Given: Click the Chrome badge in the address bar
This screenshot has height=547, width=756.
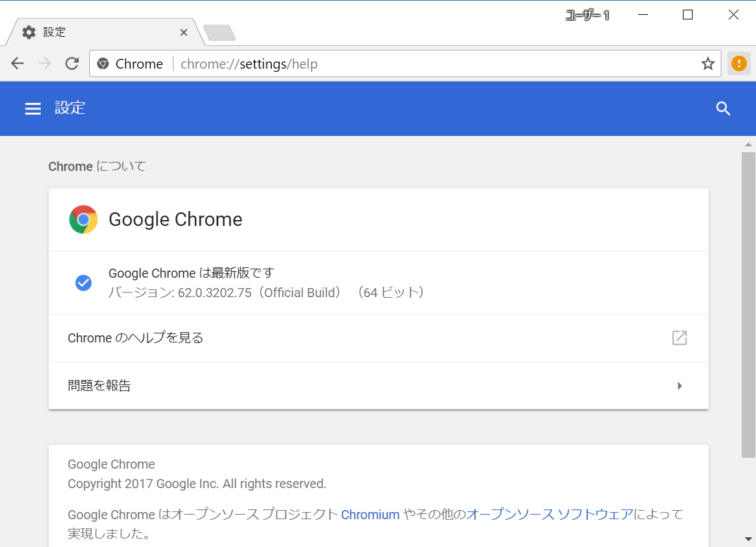Looking at the screenshot, I should [x=129, y=63].
